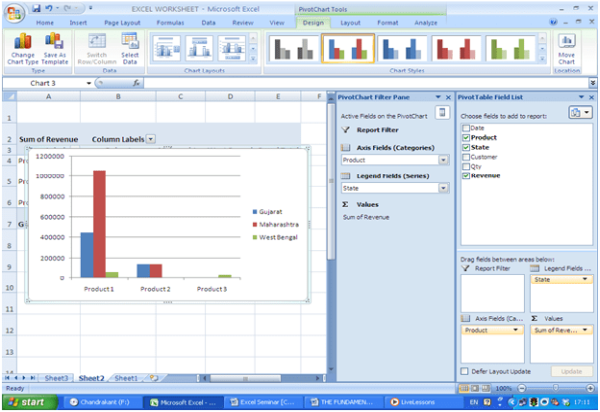Uncheck the Product field checkbox

click(x=466, y=137)
